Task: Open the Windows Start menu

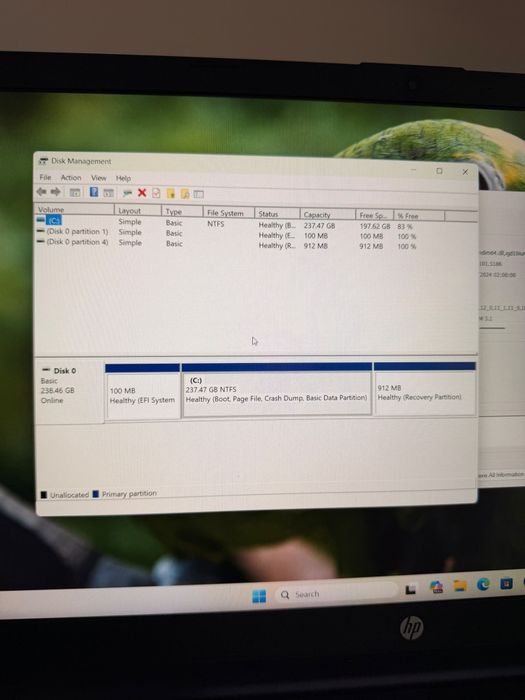Action: (259, 596)
